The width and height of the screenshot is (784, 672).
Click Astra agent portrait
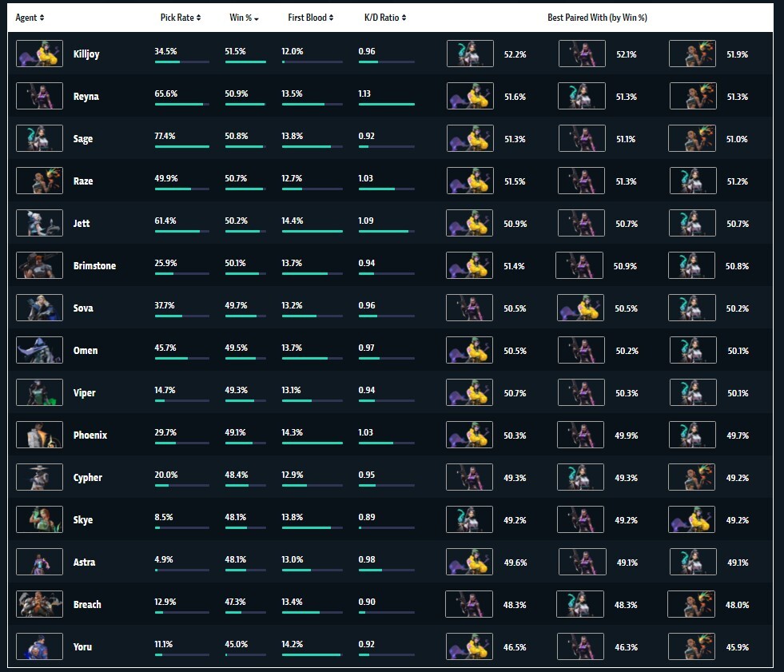click(39, 562)
